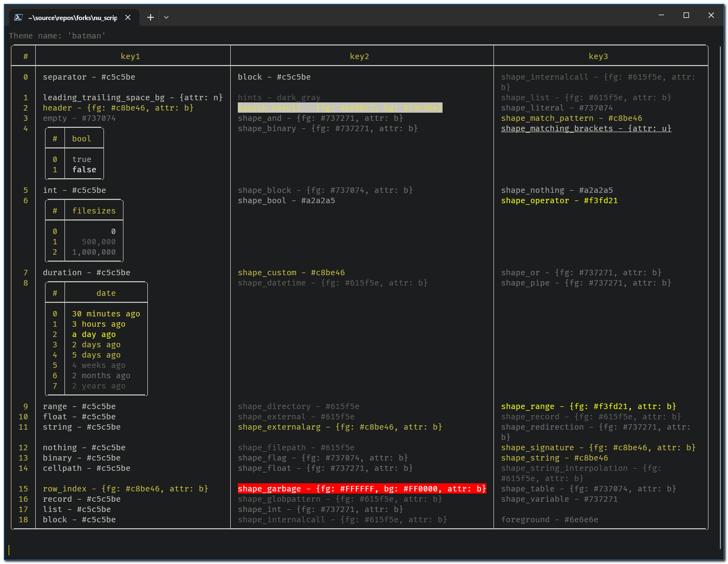This screenshot has height=564, width=728.
Task: Click the underlined 'shape_matching_brackets' entry
Action: [586, 128]
